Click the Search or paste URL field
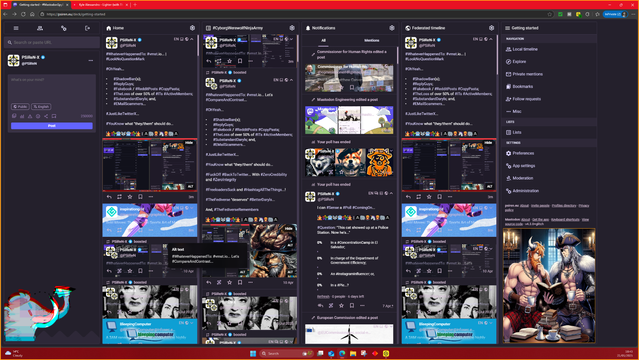The height and width of the screenshot is (360, 639). tap(52, 42)
